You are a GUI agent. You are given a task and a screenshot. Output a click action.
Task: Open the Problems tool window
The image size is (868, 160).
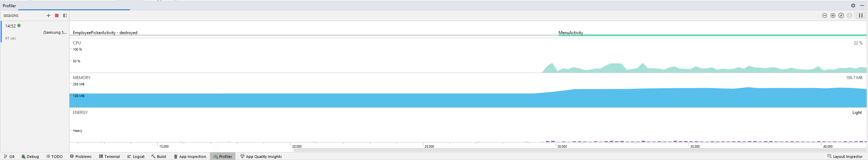point(81,157)
